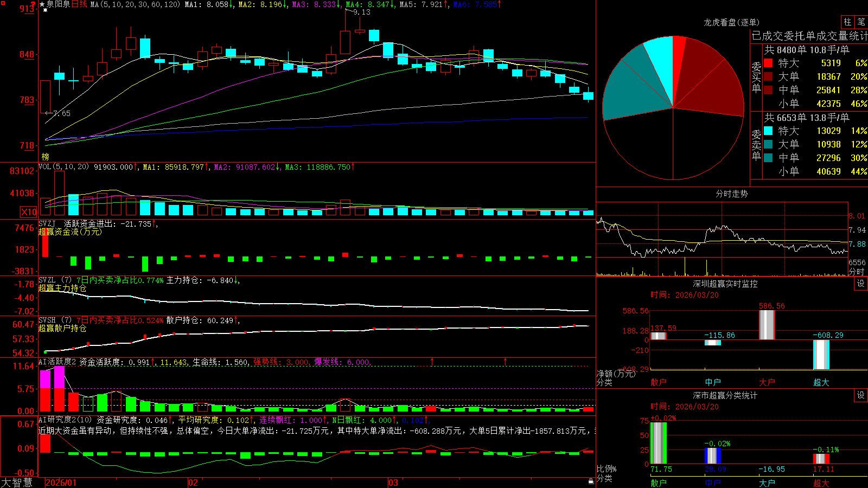Click the 586.56 大户 bar in 深圳超赢实时监控

767,325
